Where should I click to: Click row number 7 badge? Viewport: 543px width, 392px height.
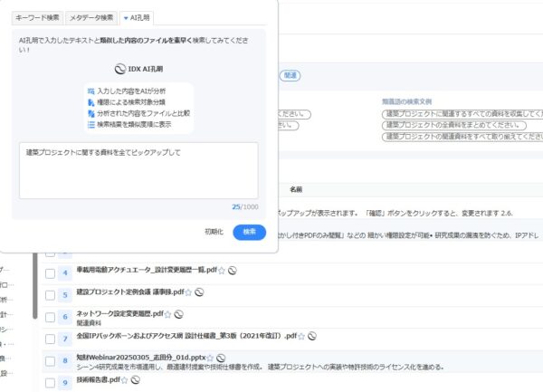coord(65,339)
